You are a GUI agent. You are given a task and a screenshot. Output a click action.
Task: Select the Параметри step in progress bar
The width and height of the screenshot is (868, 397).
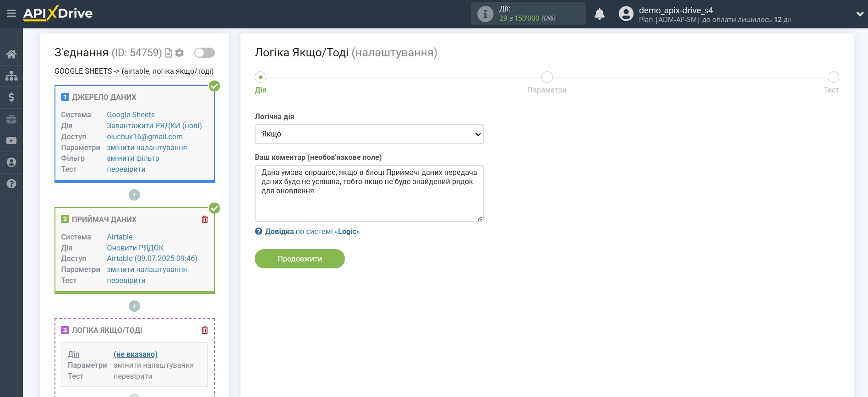click(x=547, y=77)
